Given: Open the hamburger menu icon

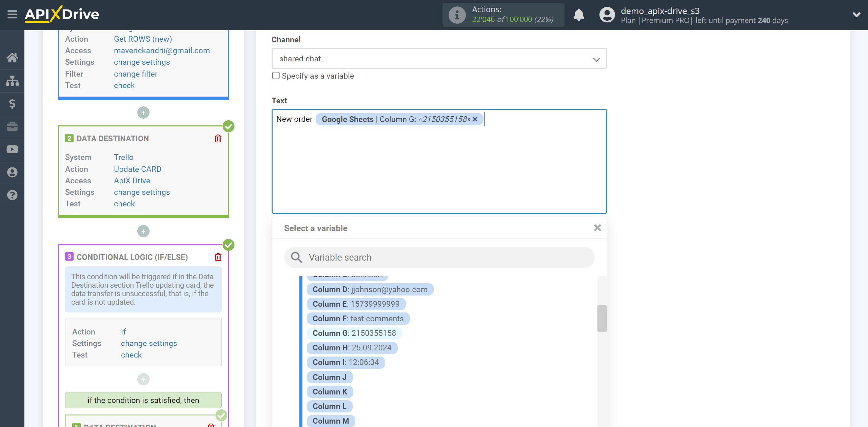Looking at the screenshot, I should click(x=12, y=15).
